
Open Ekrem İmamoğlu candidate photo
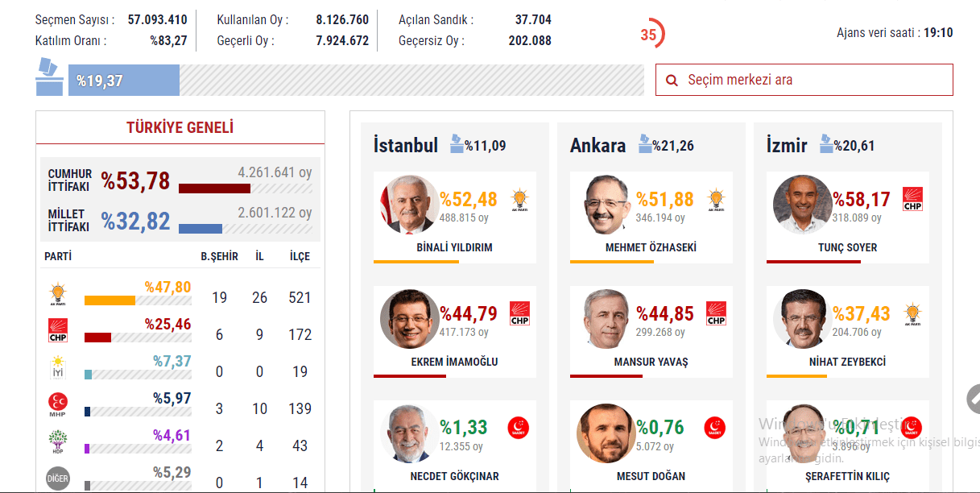(409, 319)
